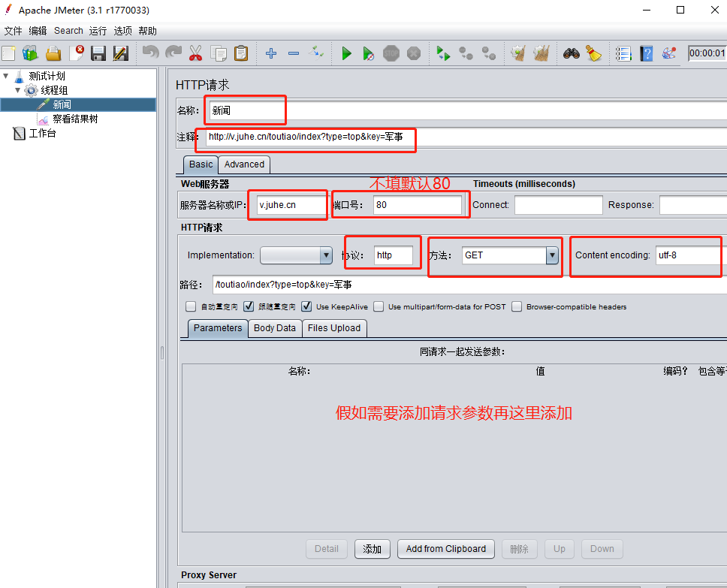Viewport: 727px width, 588px height.
Task: Cut selection with scissors icon
Action: coord(196,53)
